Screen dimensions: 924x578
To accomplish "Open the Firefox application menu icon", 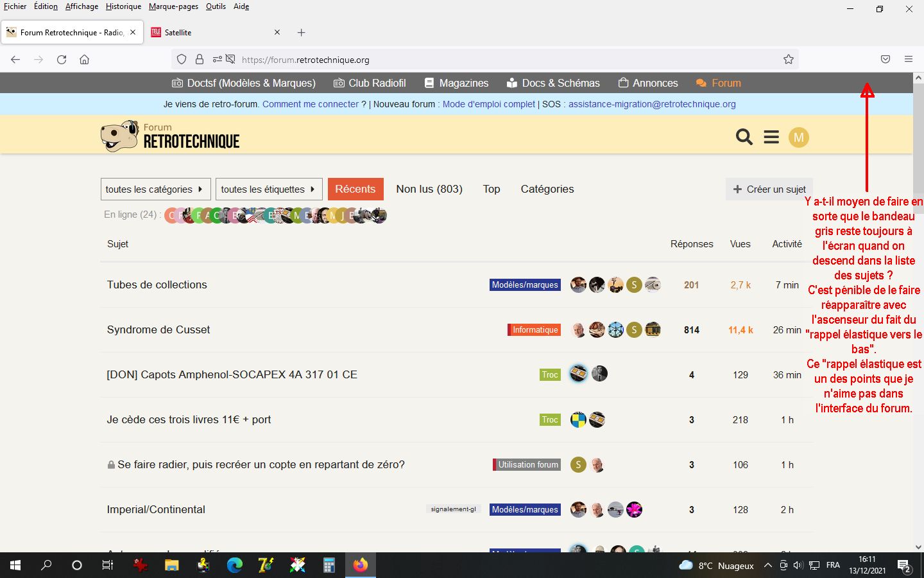I will (908, 59).
